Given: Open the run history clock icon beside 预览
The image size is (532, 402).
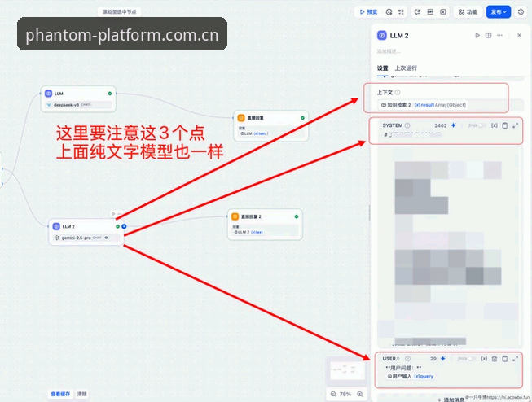Looking at the screenshot, I should pos(389,12).
